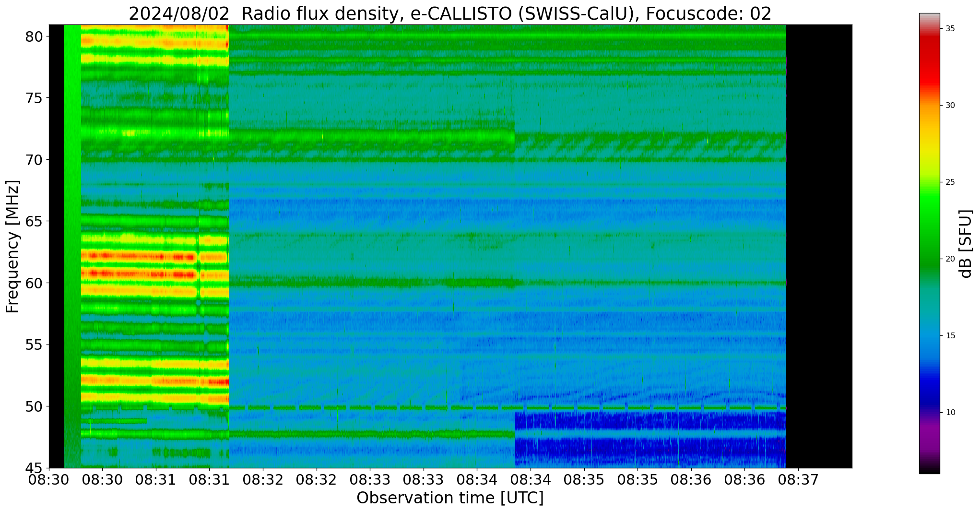Click the plot title with date 2024/08/02
980x512 pixels.
tap(450, 13)
